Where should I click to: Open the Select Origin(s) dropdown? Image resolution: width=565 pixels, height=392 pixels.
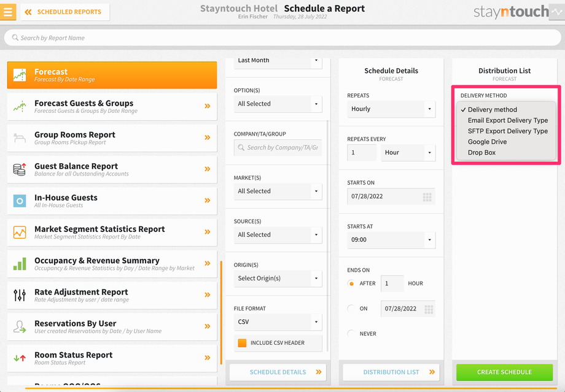point(278,279)
